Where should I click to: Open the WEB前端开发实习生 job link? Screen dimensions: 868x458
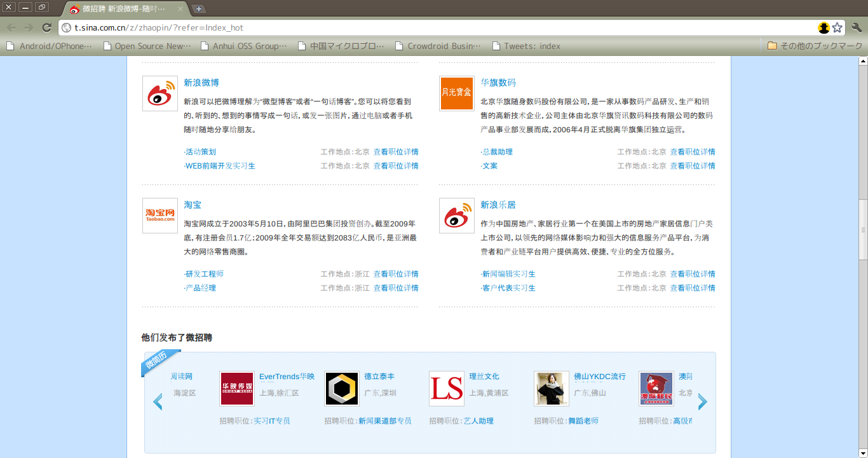click(x=220, y=166)
